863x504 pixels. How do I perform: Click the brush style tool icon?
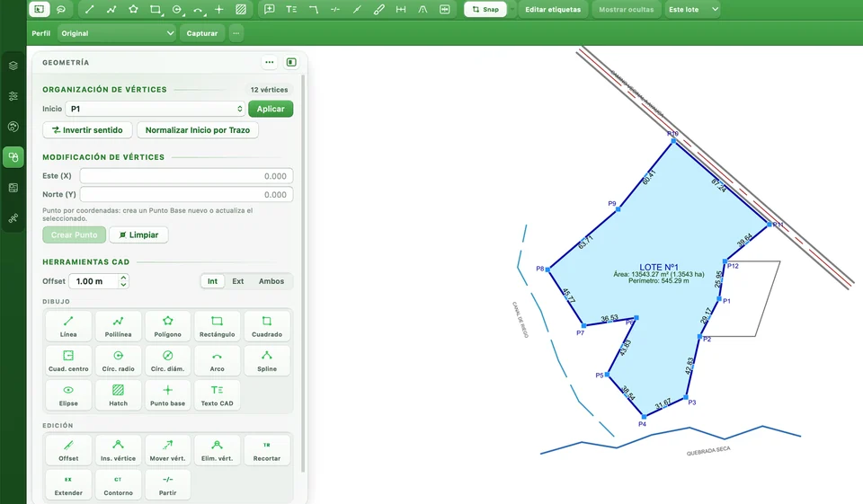coord(378,9)
